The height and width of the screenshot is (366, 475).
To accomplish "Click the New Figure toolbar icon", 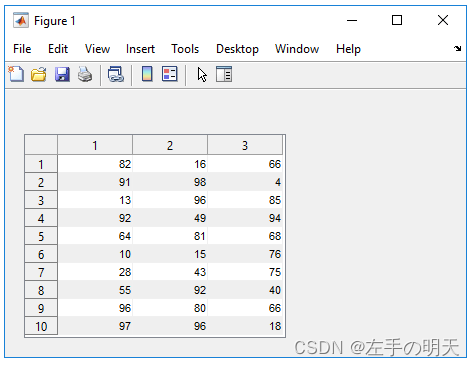I will coord(16,74).
